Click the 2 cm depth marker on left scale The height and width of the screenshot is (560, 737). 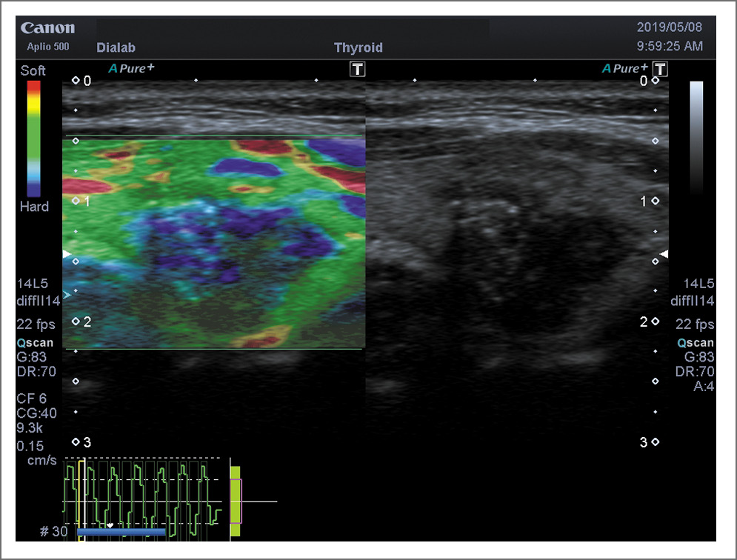(x=81, y=321)
